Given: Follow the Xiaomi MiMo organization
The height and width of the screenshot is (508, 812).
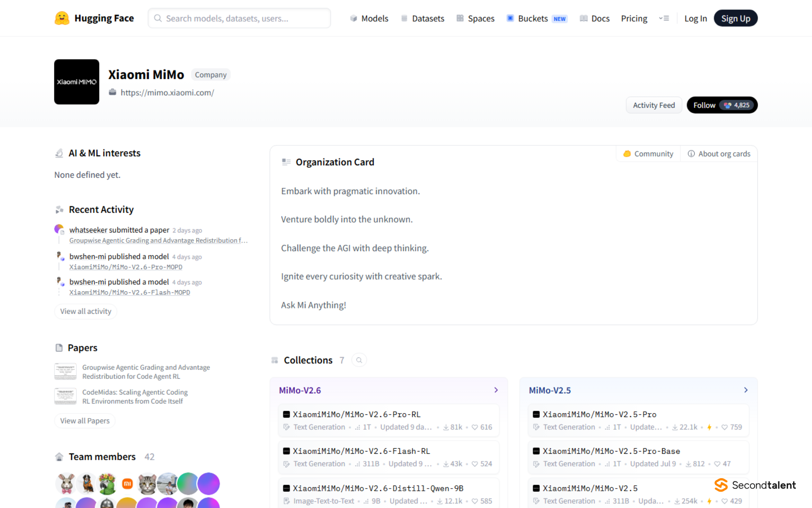Looking at the screenshot, I should pyautogui.click(x=722, y=105).
